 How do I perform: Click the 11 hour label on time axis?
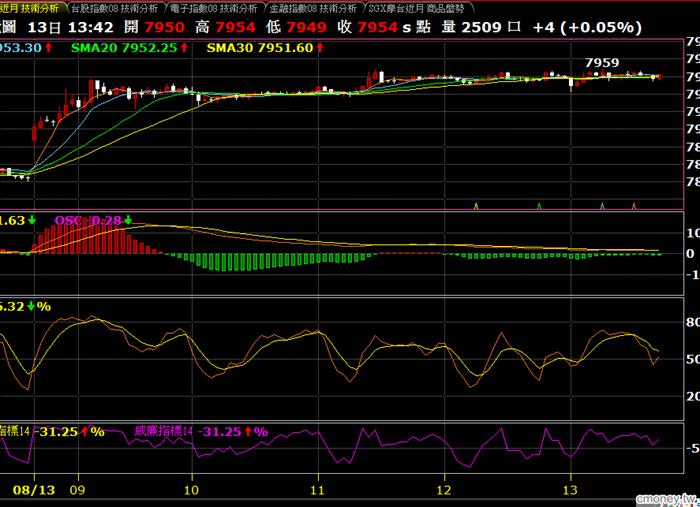pos(317,490)
